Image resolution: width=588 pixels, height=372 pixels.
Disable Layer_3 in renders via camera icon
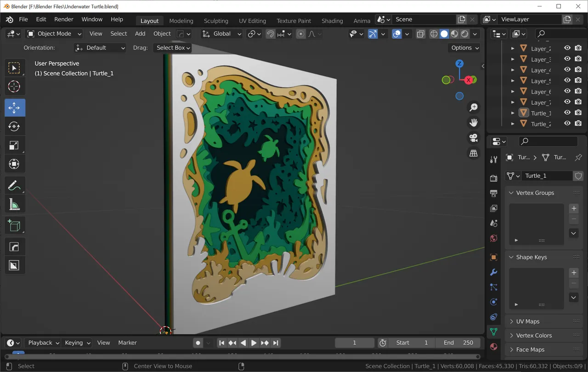point(578,59)
